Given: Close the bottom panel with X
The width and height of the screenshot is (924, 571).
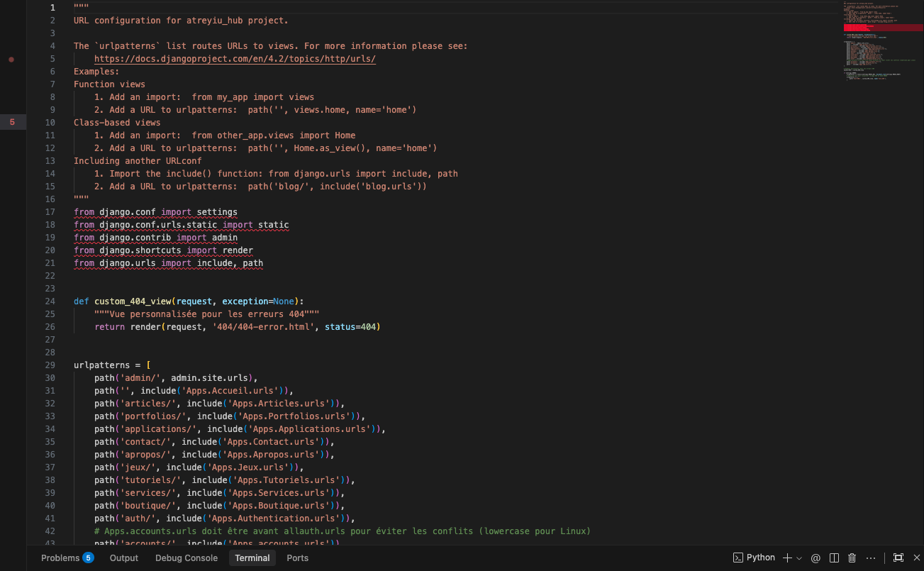Looking at the screenshot, I should 915,558.
